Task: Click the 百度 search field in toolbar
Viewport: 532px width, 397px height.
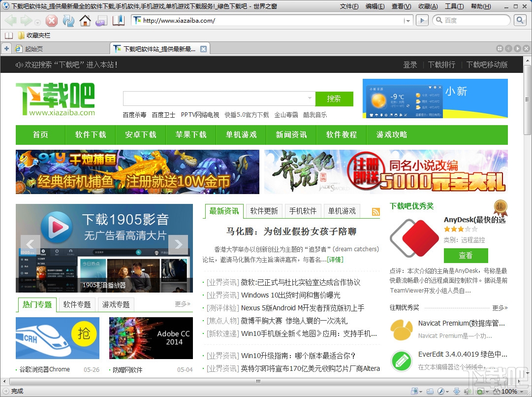Action: [472, 20]
